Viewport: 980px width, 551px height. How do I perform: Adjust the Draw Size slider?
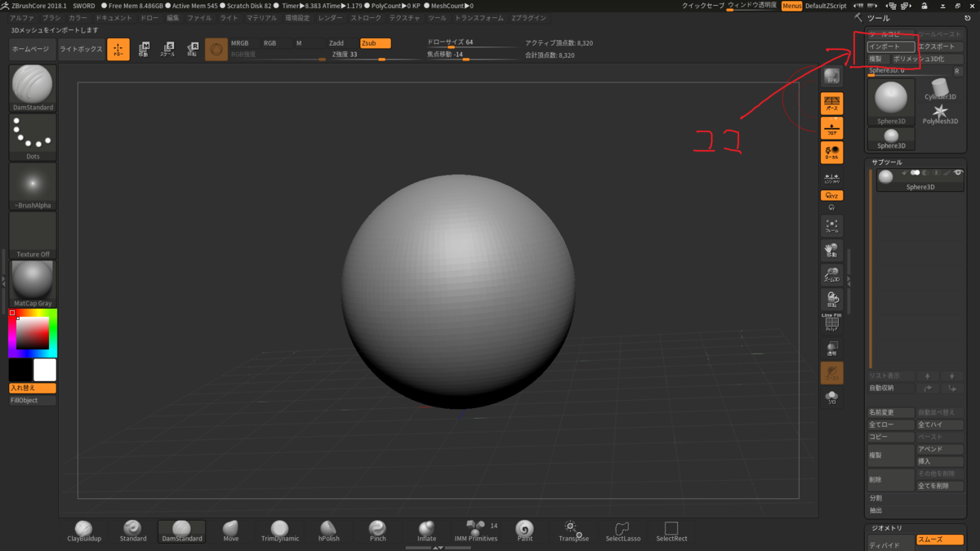click(x=472, y=43)
